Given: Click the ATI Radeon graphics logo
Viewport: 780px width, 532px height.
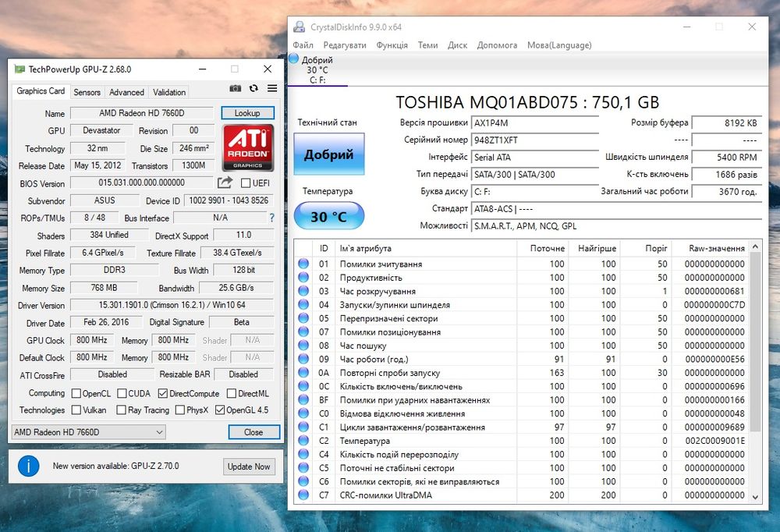Looking at the screenshot, I should point(248,147).
